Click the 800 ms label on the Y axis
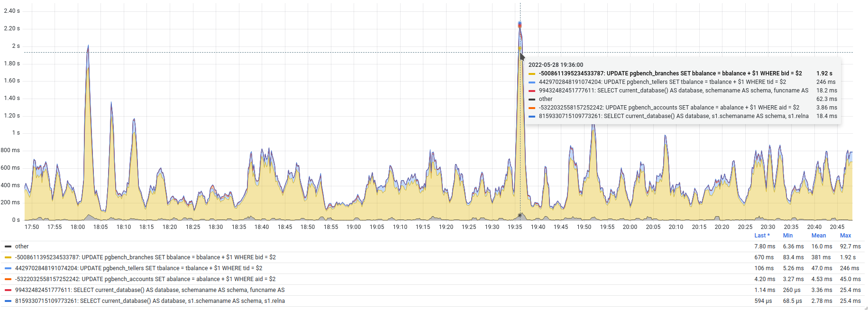The image size is (868, 310). [10, 150]
